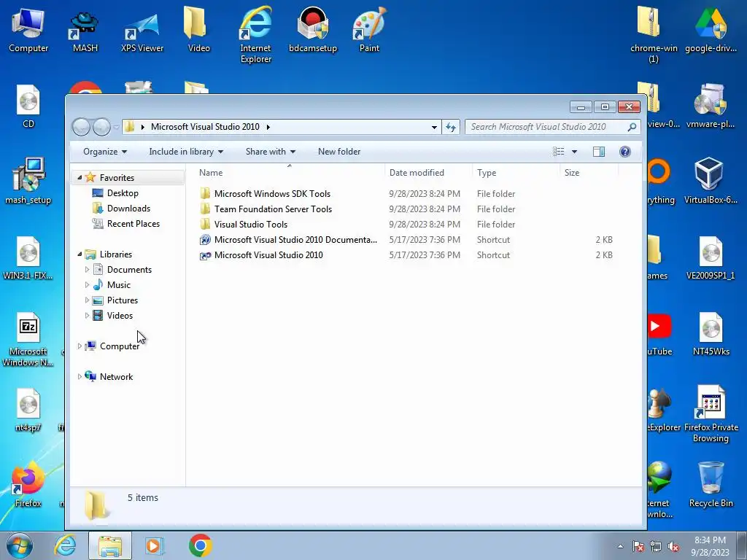This screenshot has width=747, height=560.
Task: Click the Back navigation arrow
Action: (81, 127)
